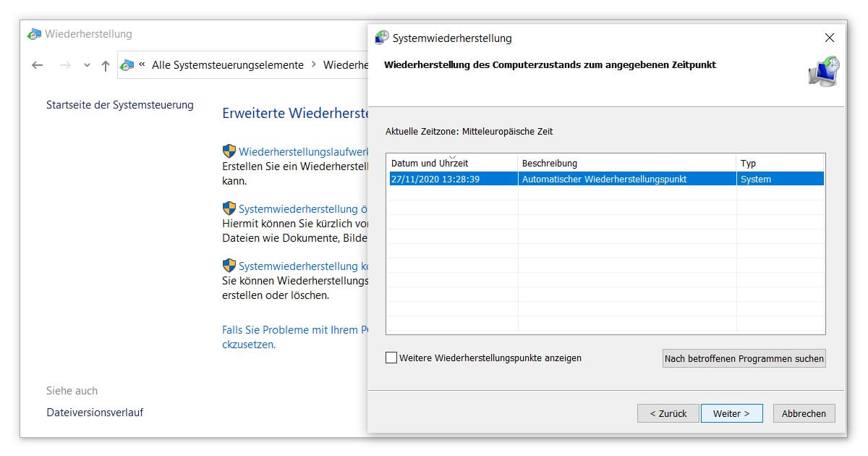Open Startseite der Systemsteuerung
Image resolution: width=868 pixels, height=456 pixels.
coord(120,105)
